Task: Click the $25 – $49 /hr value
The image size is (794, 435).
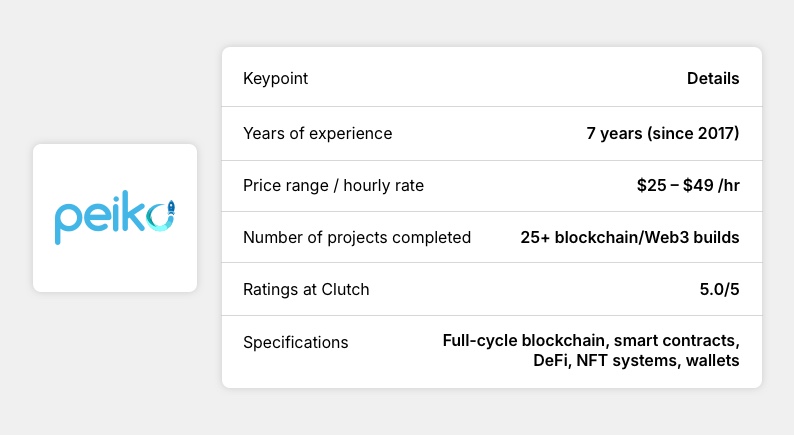Action: 687,185
